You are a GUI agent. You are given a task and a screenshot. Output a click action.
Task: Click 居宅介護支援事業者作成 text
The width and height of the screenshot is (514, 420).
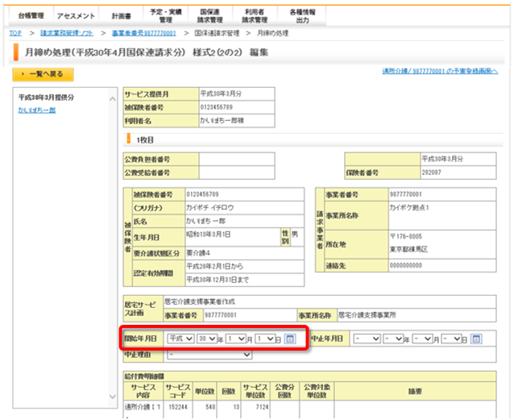click(200, 301)
